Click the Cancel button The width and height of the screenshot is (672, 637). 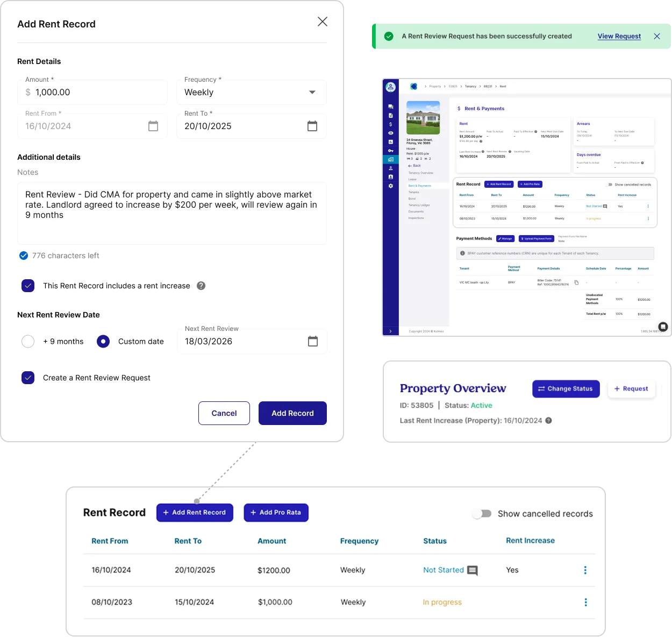(x=224, y=413)
